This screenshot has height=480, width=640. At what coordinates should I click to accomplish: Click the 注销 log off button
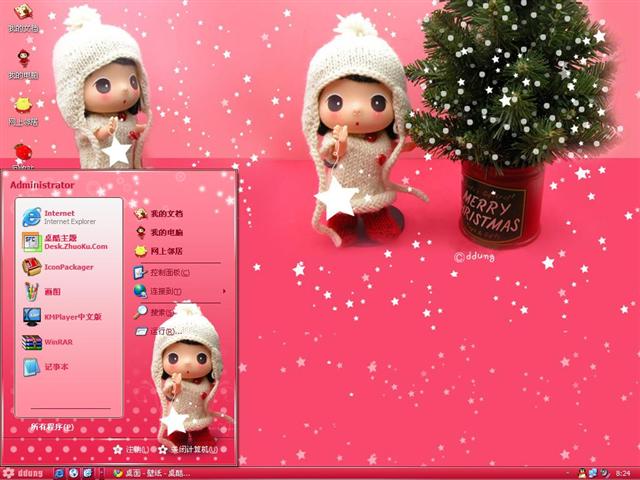coord(131,449)
